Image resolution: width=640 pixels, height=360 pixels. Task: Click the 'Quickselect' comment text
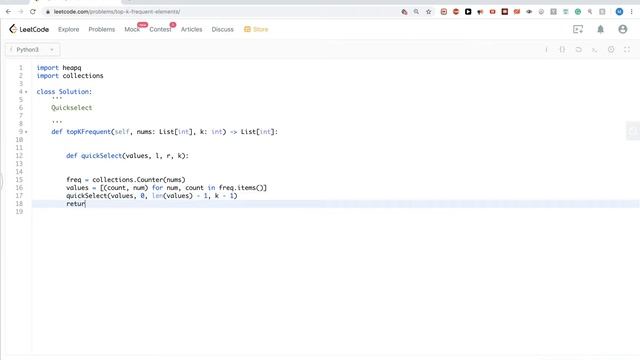[72, 108]
